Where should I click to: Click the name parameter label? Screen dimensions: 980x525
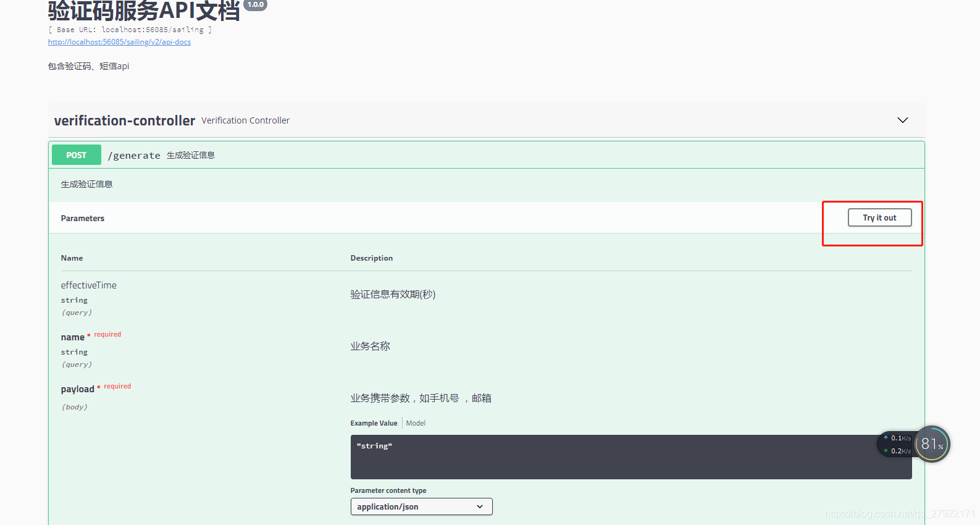coord(73,337)
